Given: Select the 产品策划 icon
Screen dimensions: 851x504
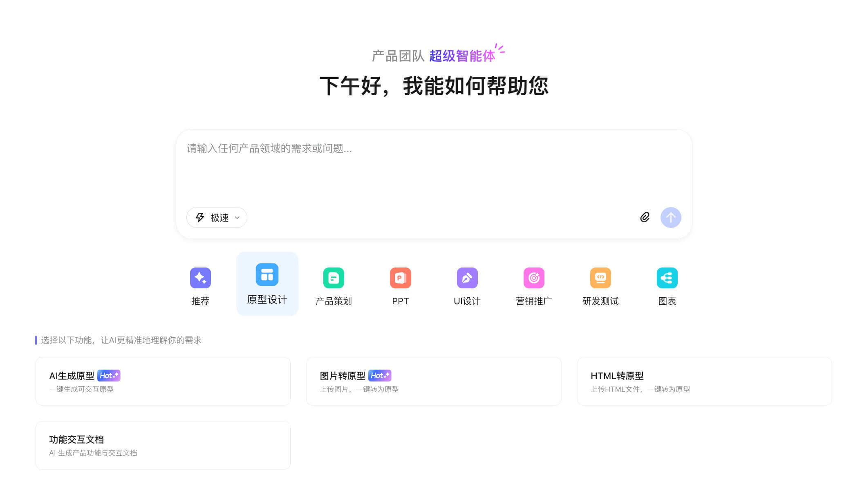Looking at the screenshot, I should [334, 277].
